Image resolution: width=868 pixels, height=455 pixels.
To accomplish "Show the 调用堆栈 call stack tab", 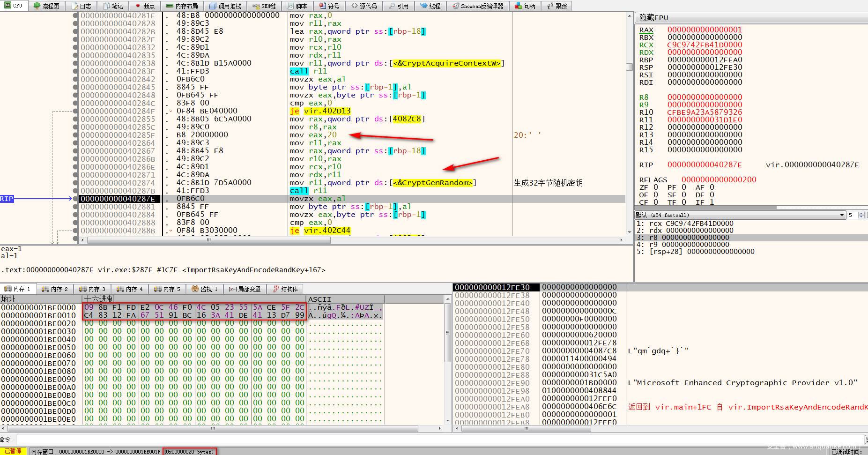I will (225, 6).
